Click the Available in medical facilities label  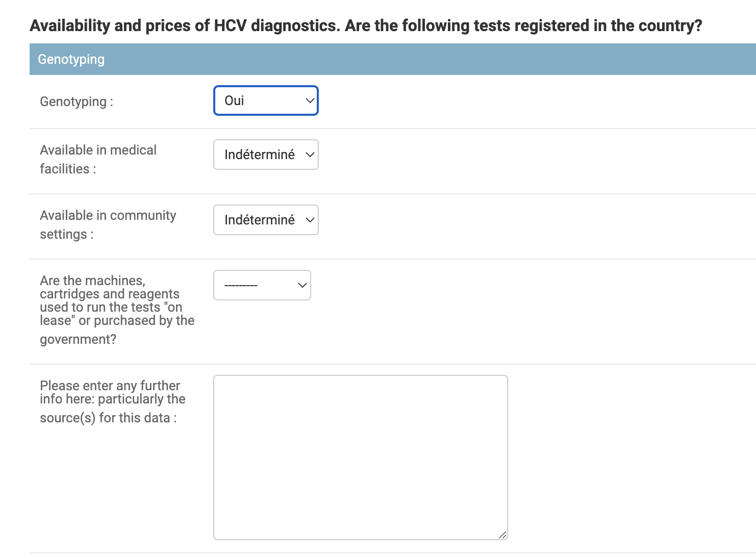click(98, 159)
